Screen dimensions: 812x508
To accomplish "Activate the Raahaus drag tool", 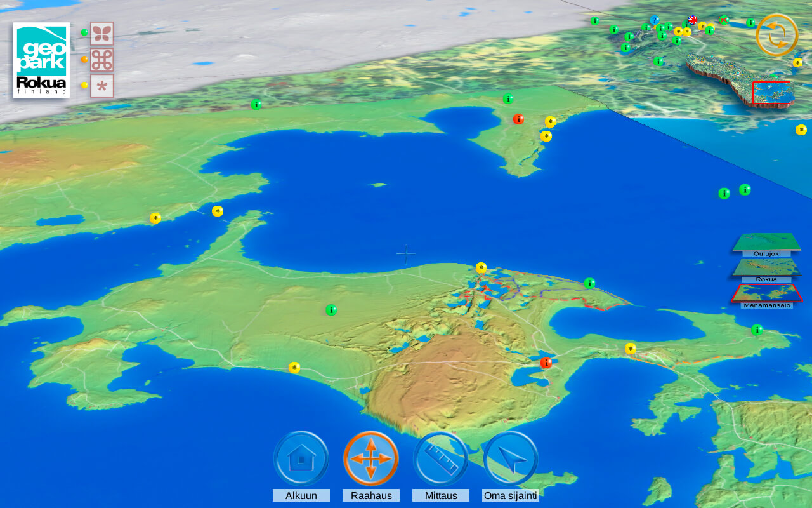I will click(371, 458).
